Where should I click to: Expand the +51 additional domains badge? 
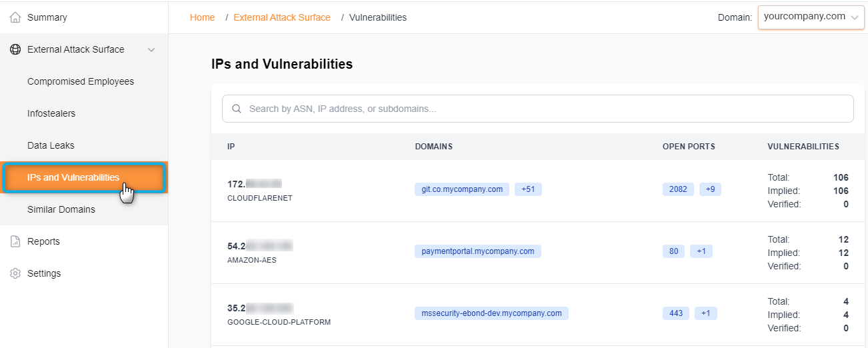click(528, 189)
